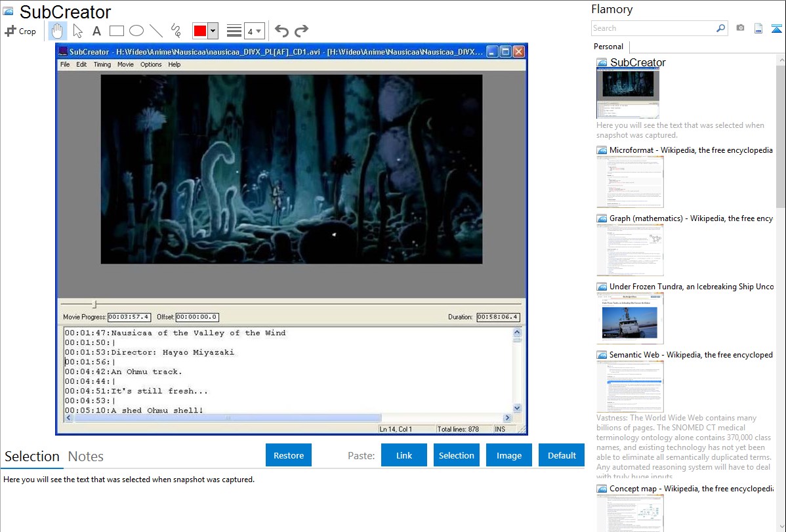The height and width of the screenshot is (532, 786).
Task: Click the red color swatch
Action: (200, 31)
